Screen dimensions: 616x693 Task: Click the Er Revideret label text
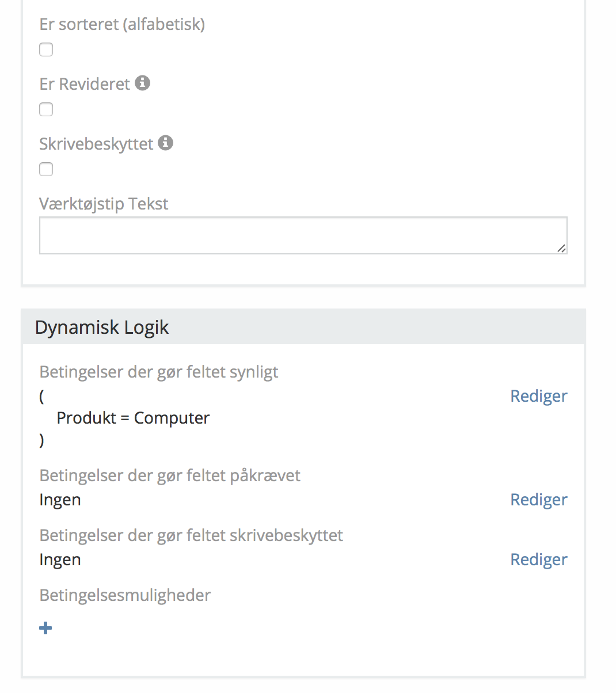[x=85, y=84]
